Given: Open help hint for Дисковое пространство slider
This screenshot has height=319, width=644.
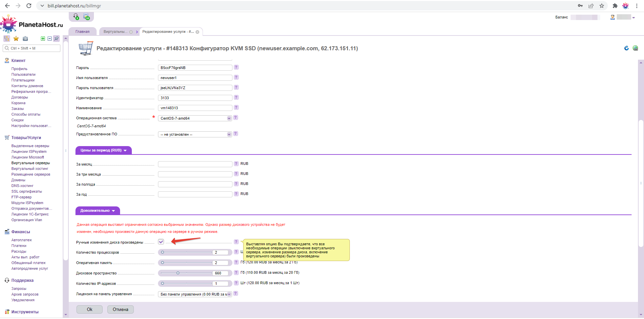Looking at the screenshot, I should [236, 273].
